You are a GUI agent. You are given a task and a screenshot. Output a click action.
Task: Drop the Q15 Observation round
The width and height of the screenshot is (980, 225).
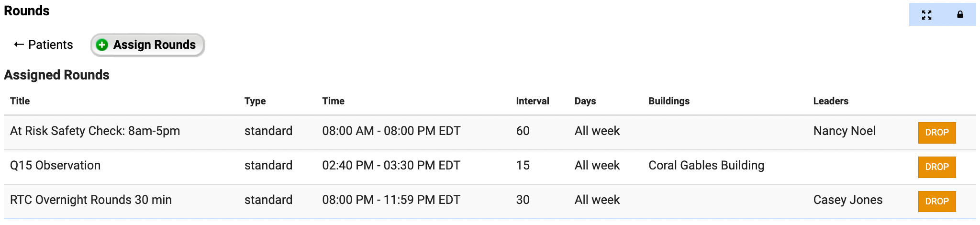[936, 167]
